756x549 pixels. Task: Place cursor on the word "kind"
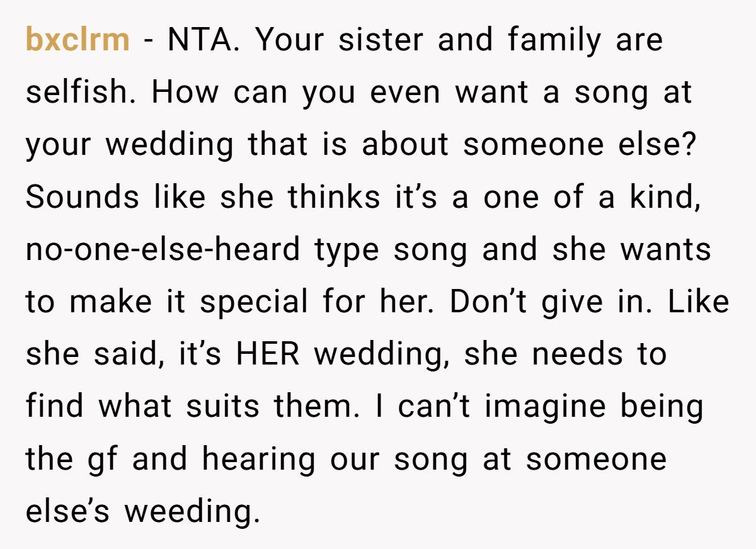point(663,198)
